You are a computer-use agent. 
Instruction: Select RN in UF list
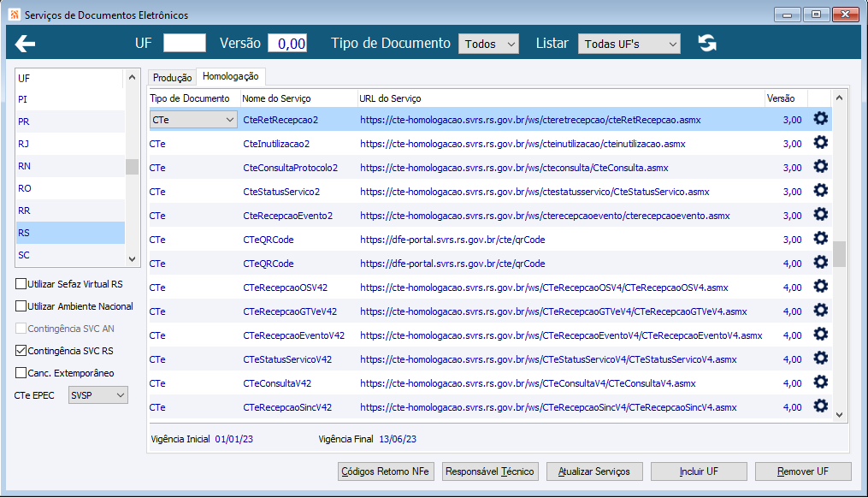[x=70, y=166]
